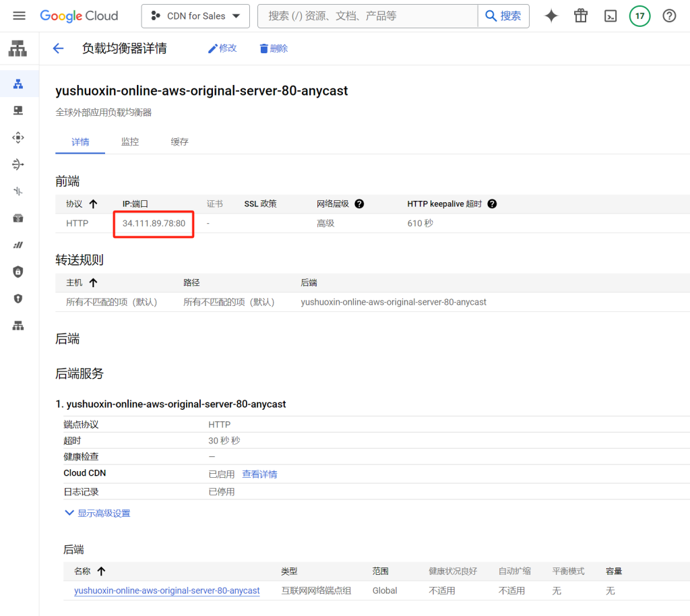
Task: Click help icon beside HTTP keepalive 超时
Action: coord(492,204)
